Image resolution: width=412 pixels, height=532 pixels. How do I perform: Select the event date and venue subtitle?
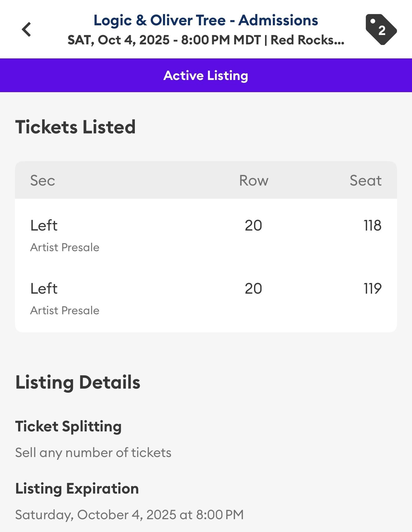(206, 40)
